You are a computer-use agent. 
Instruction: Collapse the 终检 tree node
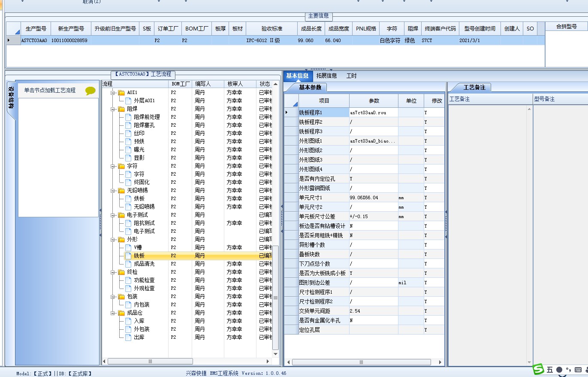[x=114, y=272]
